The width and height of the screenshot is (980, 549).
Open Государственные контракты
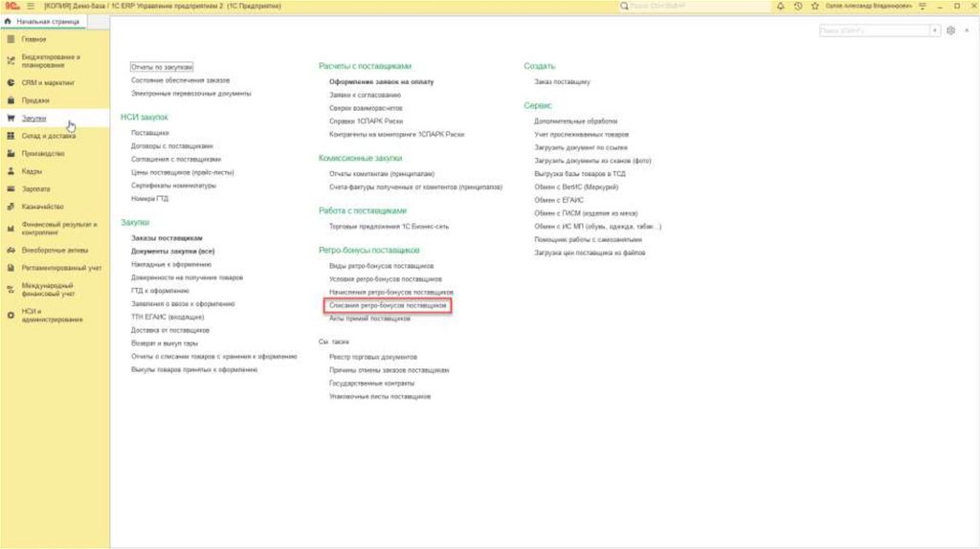(372, 383)
